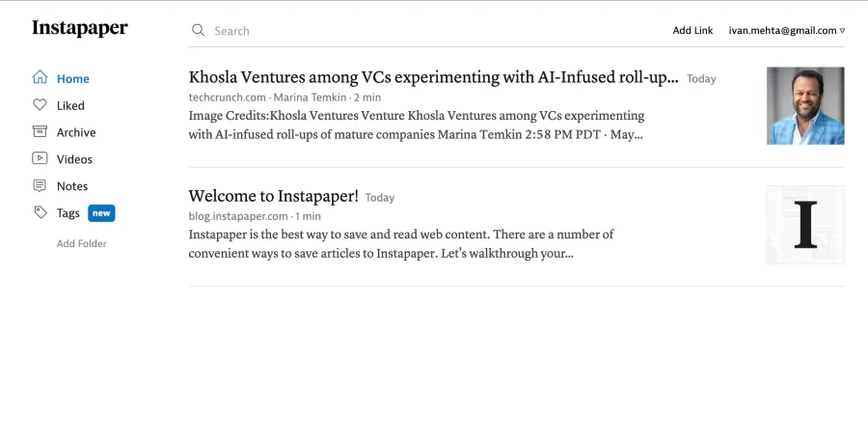Open the Khosla Ventures article title
Screen dimensions: 868x447
pyautogui.click(x=433, y=77)
